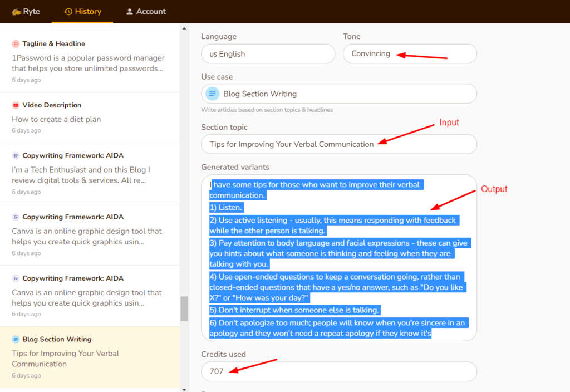Click the Blog Section Writing icon in the sidebar
Image resolution: width=570 pixels, height=392 pixels.
pyautogui.click(x=17, y=339)
